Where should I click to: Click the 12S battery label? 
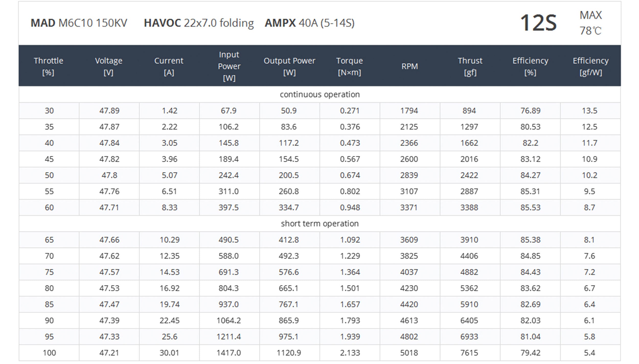pyautogui.click(x=538, y=23)
